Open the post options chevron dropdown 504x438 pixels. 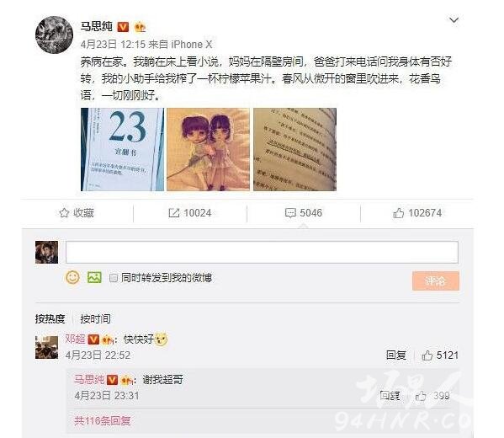pos(454,20)
